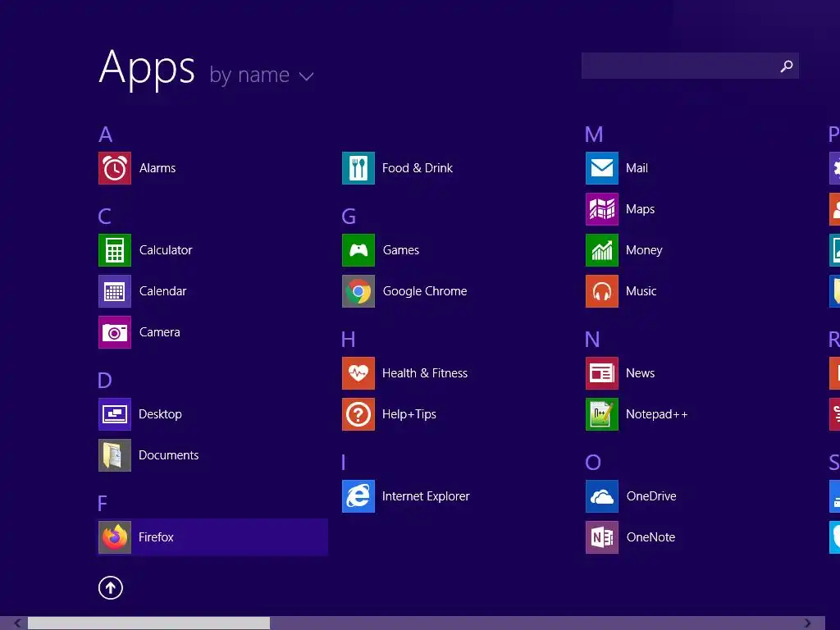Click the letter N group header
Image resolution: width=840 pixels, height=630 pixels.
point(592,340)
